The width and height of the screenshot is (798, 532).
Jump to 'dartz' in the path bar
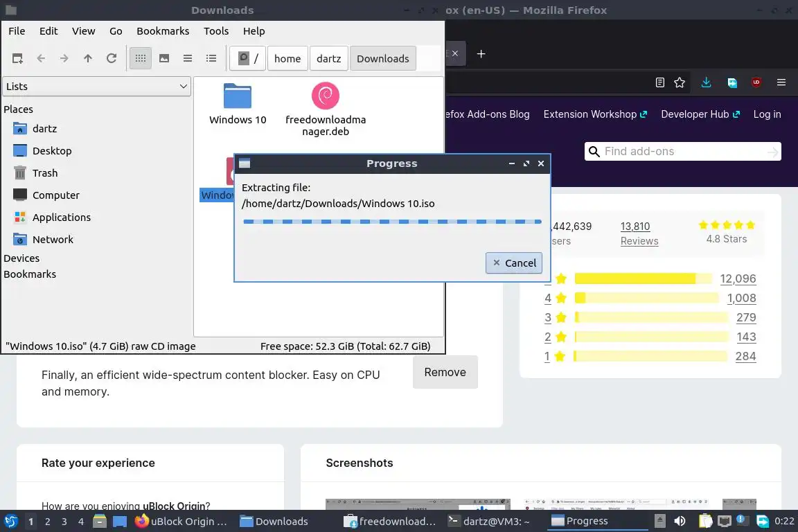click(x=329, y=59)
